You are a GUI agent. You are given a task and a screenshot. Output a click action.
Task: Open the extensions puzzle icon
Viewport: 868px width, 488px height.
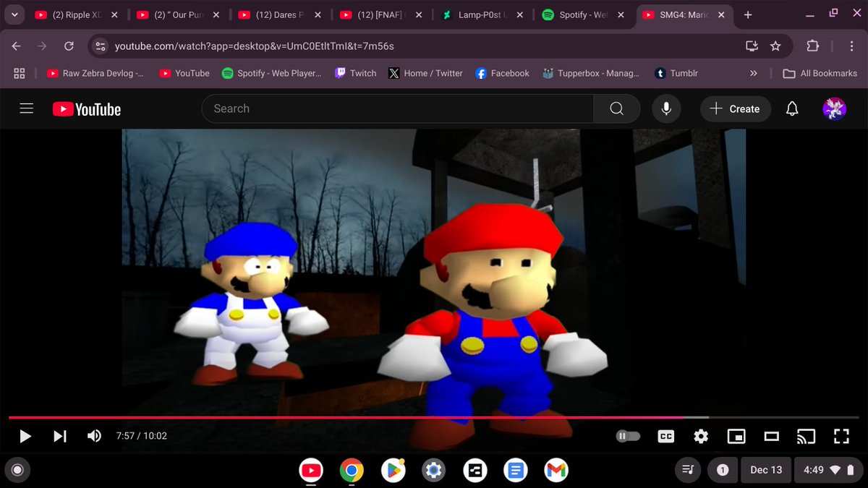pos(812,46)
